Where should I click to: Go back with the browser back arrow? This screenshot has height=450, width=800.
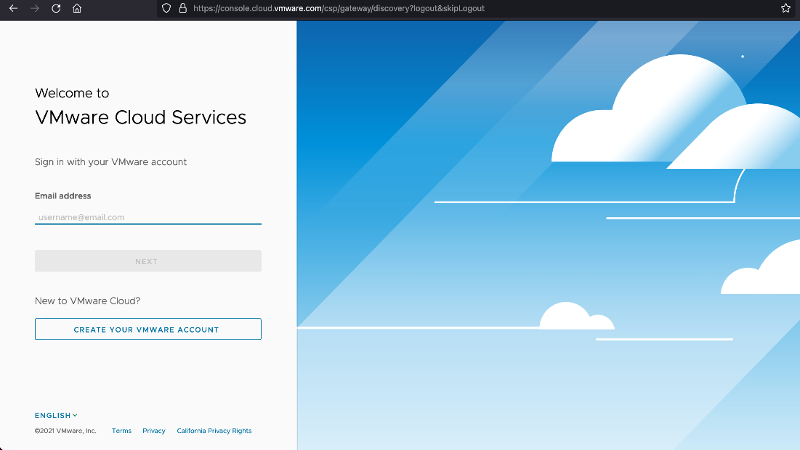(x=13, y=8)
